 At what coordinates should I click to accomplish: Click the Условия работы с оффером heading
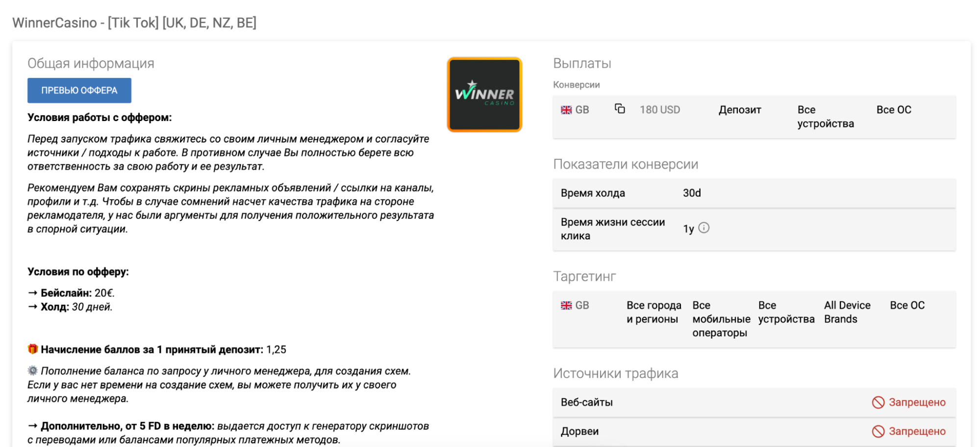(100, 118)
